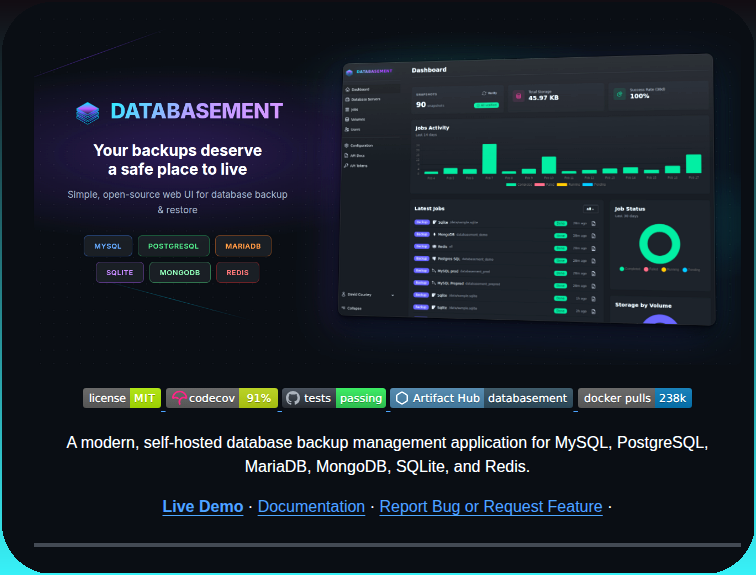The image size is (756, 575).
Task: Click the Storage by Volume heading
Action: pos(643,305)
